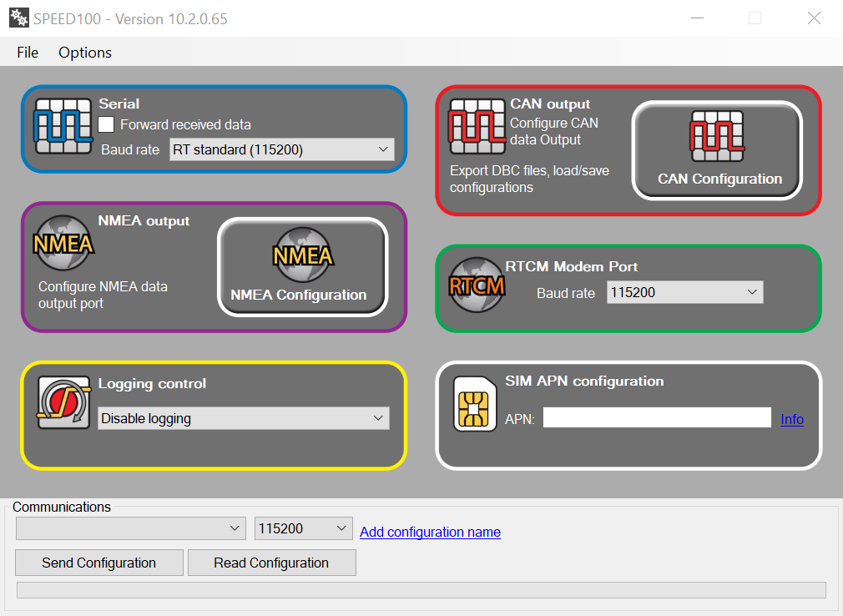
Task: Expand the Serial Baud rate dropdown
Action: [x=281, y=150]
